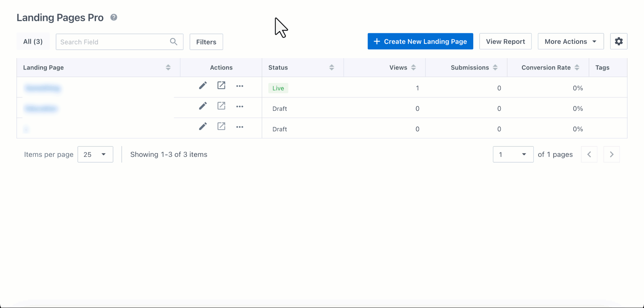The height and width of the screenshot is (308, 644).
Task: Open more options for the last row
Action: 240,127
